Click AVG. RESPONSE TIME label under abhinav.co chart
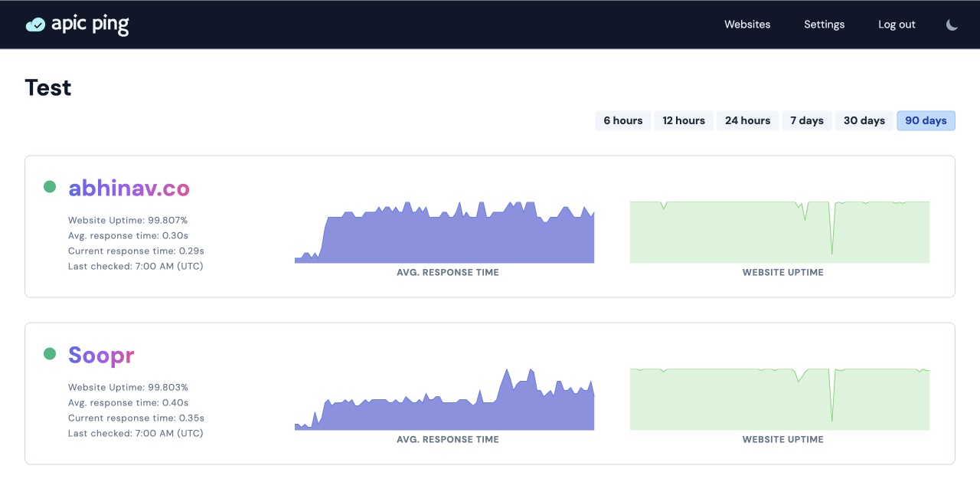 448,272
